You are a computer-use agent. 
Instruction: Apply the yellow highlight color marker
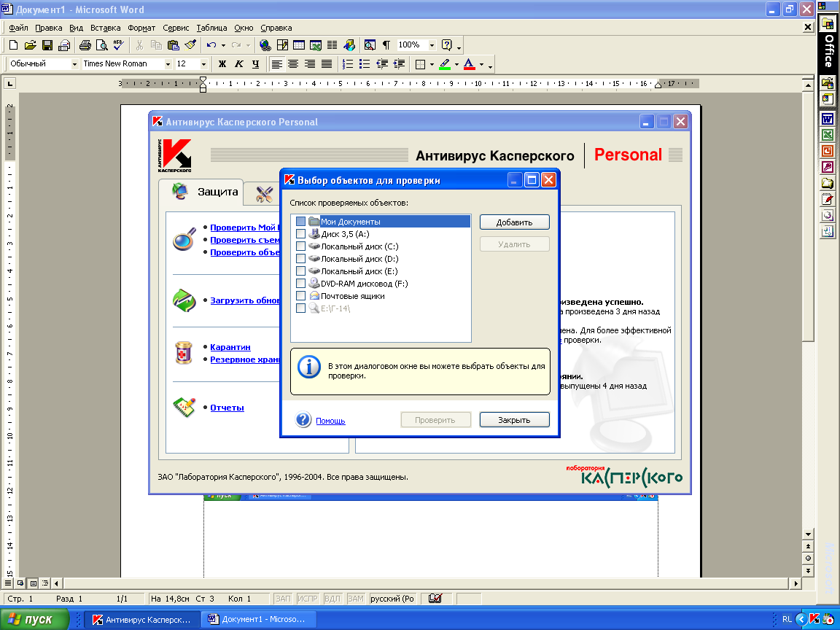(x=445, y=64)
